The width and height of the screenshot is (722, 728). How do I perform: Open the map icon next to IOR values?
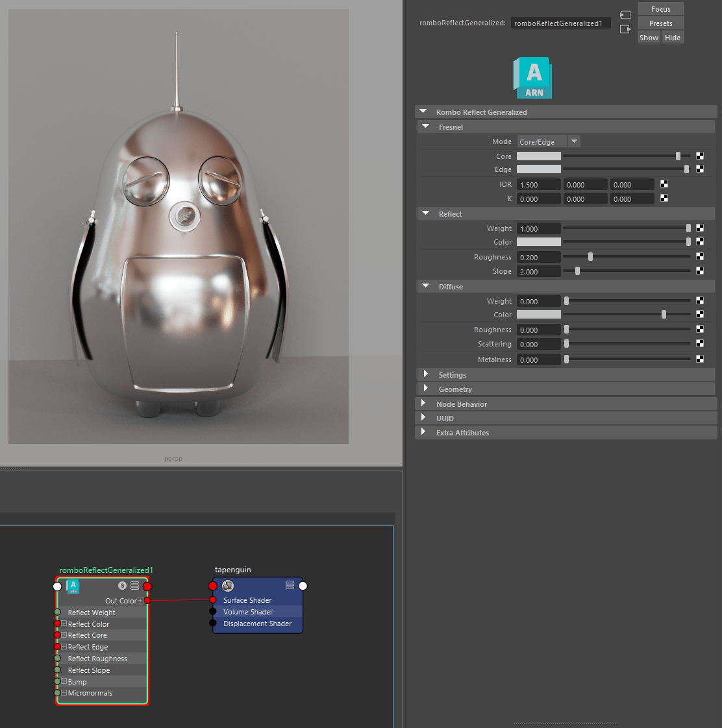(x=664, y=184)
